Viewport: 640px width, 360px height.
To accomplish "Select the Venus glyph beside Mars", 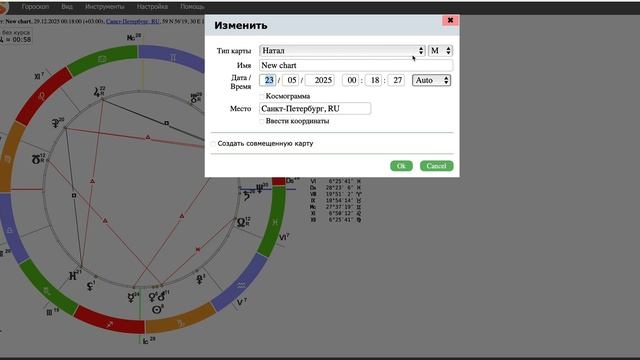I will coord(152,297).
